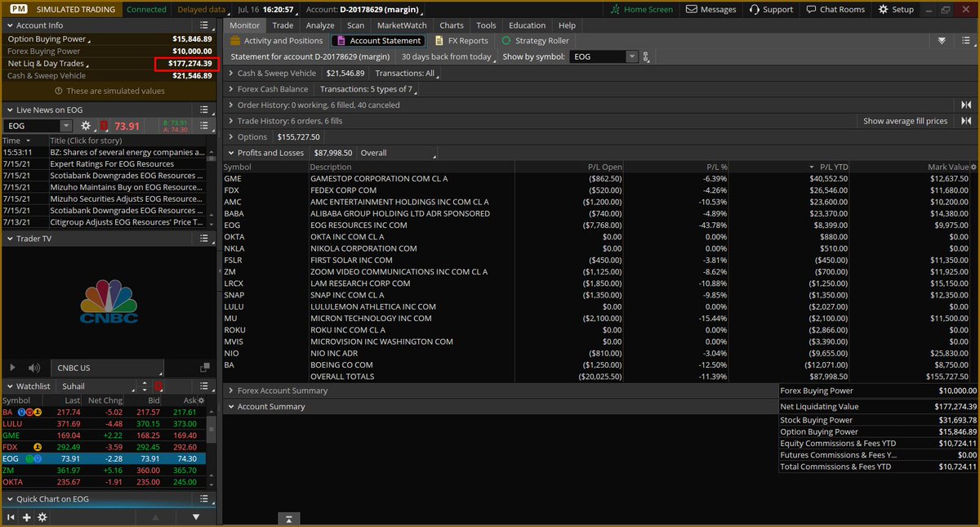Open Chat Rooms from the top bar
The height and width of the screenshot is (527, 980).
point(834,9)
